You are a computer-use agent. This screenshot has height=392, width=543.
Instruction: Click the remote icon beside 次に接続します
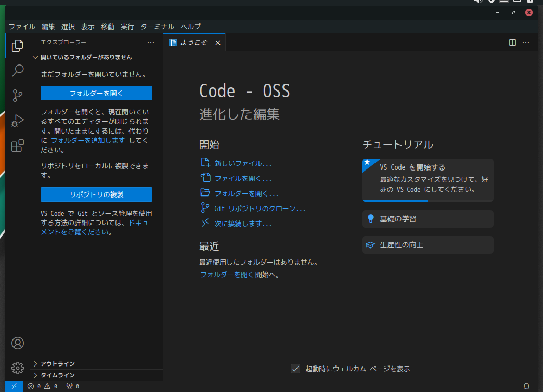tap(205, 223)
